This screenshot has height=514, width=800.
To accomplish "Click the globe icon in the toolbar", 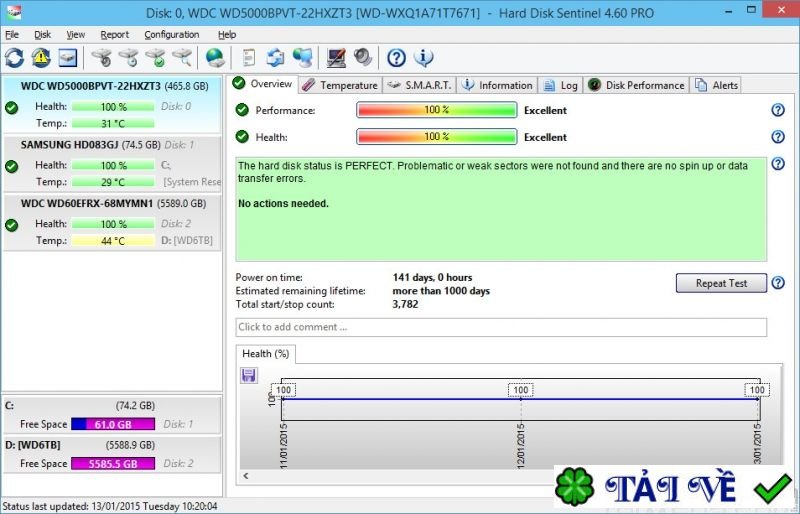I will click(x=214, y=57).
